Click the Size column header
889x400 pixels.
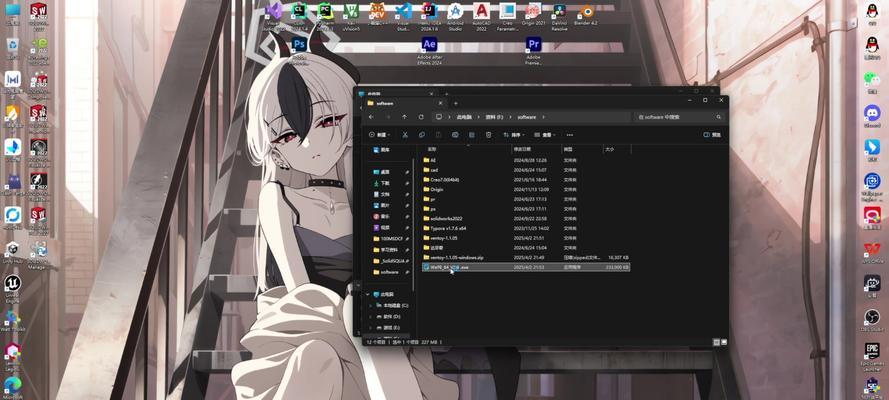(616, 149)
